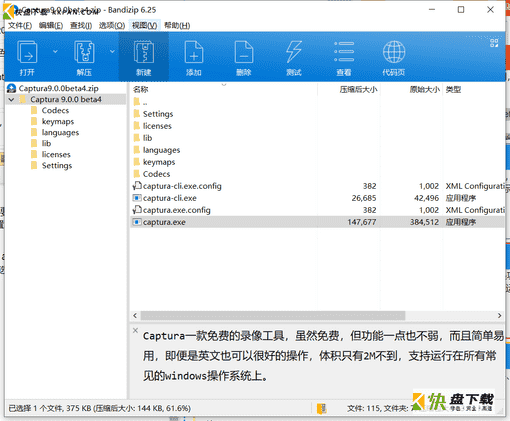Sort by 名称 column header

pos(223,89)
